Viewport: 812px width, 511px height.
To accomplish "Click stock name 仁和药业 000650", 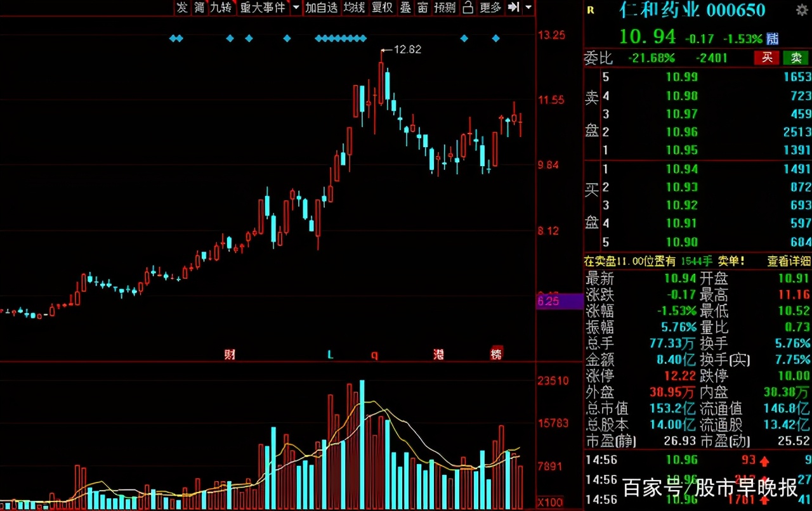I will [x=692, y=10].
